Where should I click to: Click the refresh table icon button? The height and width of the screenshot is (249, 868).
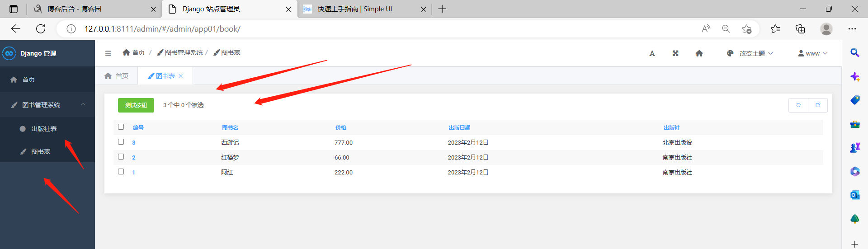798,105
